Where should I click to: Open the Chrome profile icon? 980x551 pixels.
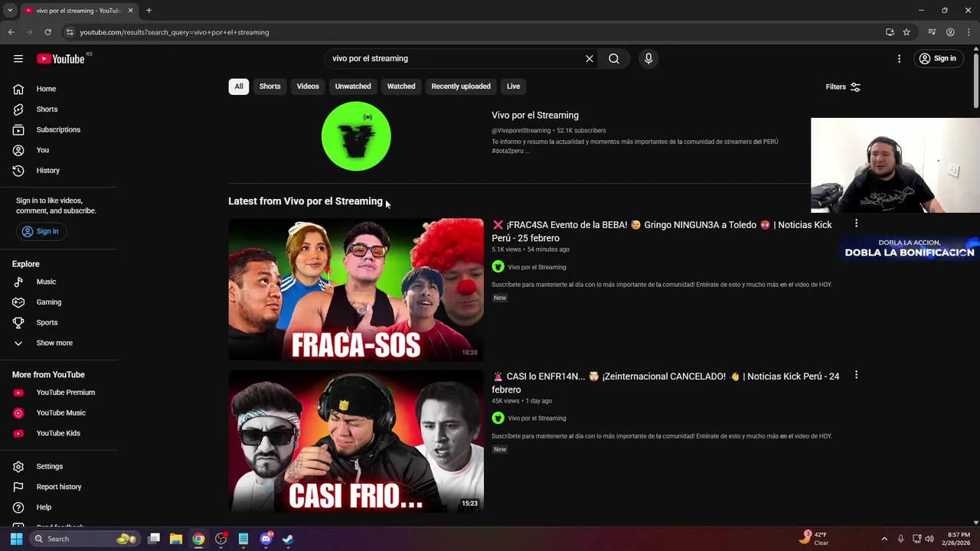pos(950,32)
